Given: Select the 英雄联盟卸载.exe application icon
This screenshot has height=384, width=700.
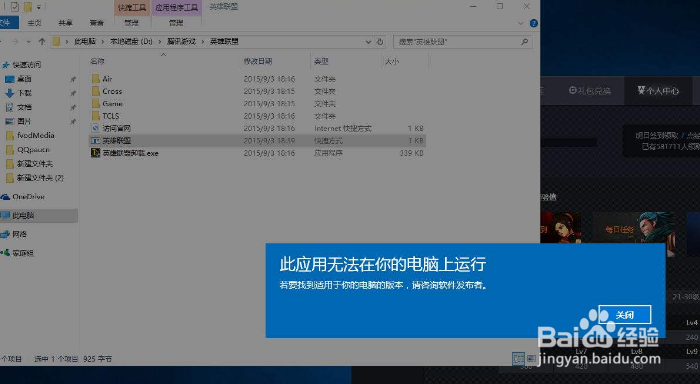Looking at the screenshot, I should point(95,153).
